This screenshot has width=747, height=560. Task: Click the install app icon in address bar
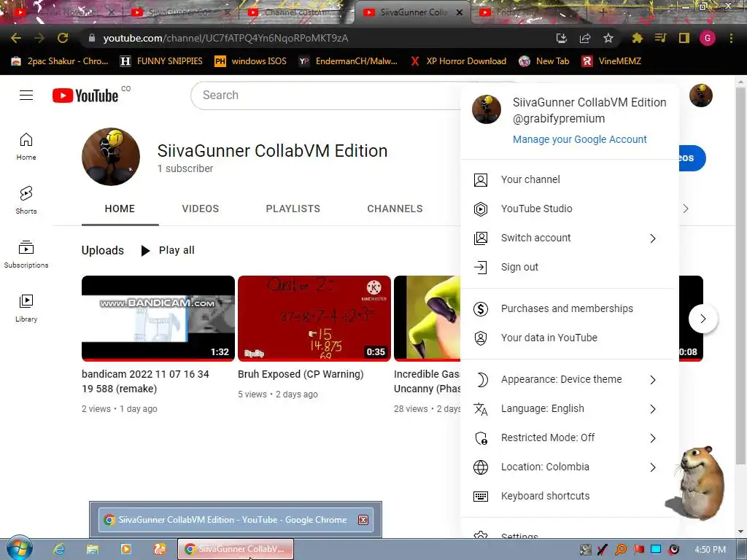[x=561, y=38]
